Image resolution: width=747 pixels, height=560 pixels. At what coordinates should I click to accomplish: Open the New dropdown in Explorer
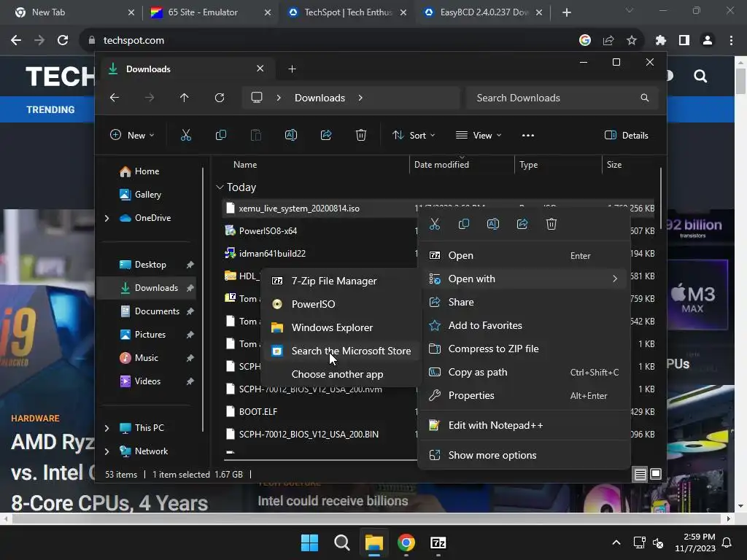(132, 135)
